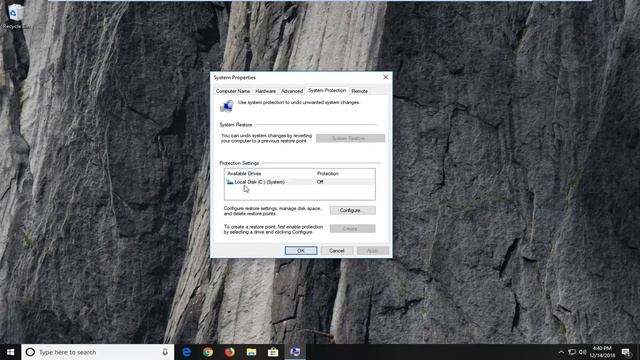The height and width of the screenshot is (360, 640).
Task: Click the Off protection status cell
Action: coord(320,182)
